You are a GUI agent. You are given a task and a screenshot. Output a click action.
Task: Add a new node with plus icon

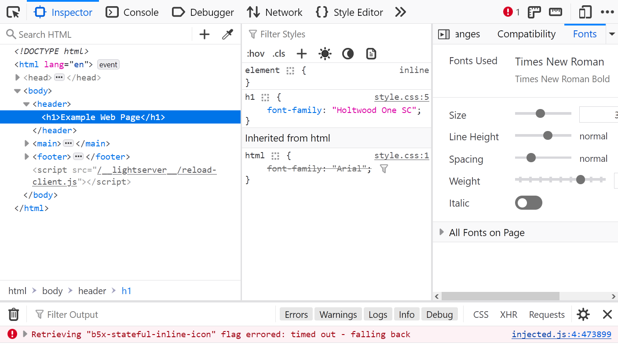pyautogui.click(x=205, y=34)
